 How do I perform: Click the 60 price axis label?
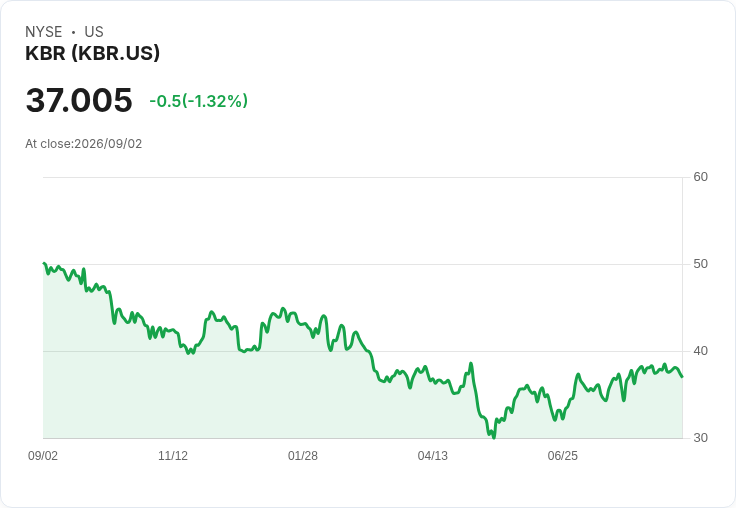[700, 177]
